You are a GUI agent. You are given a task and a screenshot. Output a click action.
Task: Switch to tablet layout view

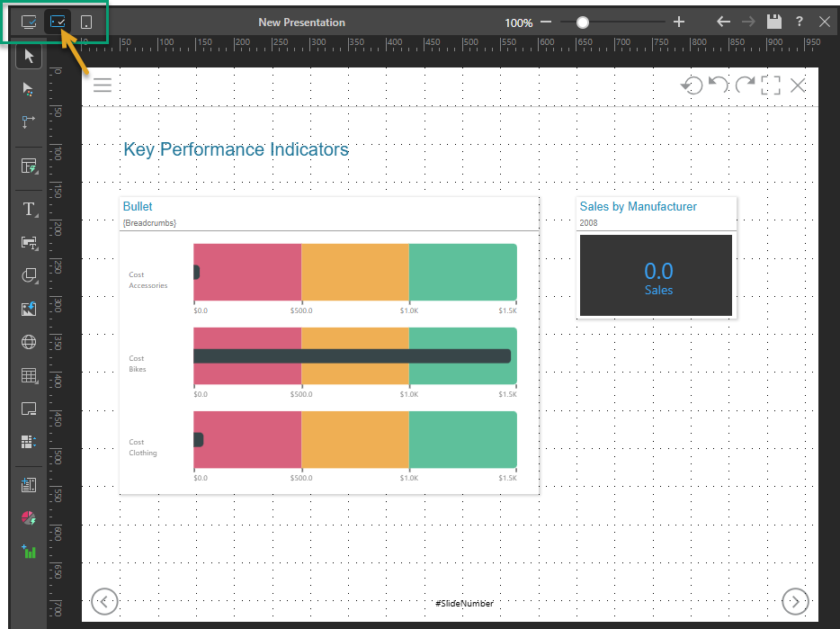click(58, 22)
